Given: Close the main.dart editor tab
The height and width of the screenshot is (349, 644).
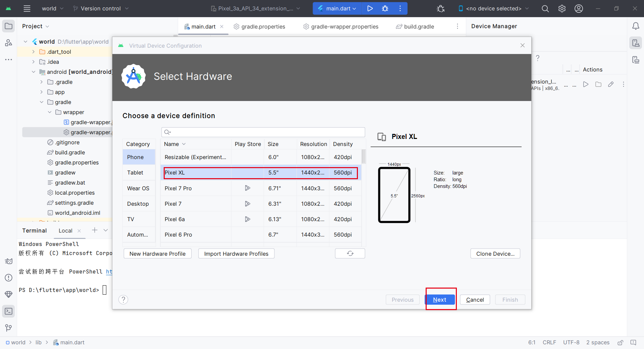Looking at the screenshot, I should click(222, 27).
